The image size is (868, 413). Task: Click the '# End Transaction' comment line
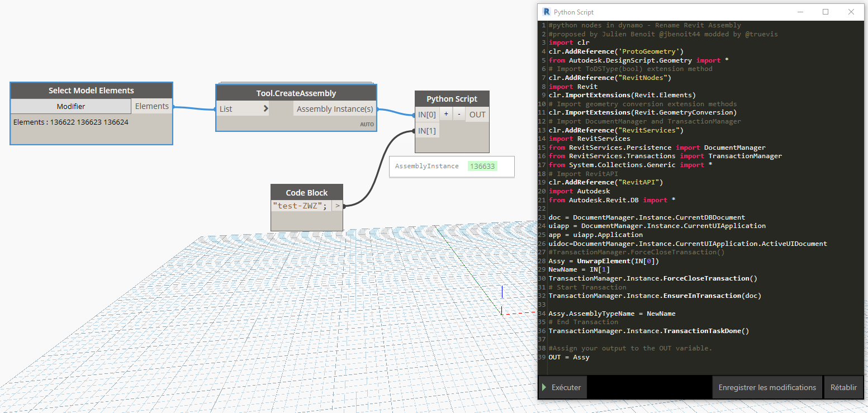[584, 322]
